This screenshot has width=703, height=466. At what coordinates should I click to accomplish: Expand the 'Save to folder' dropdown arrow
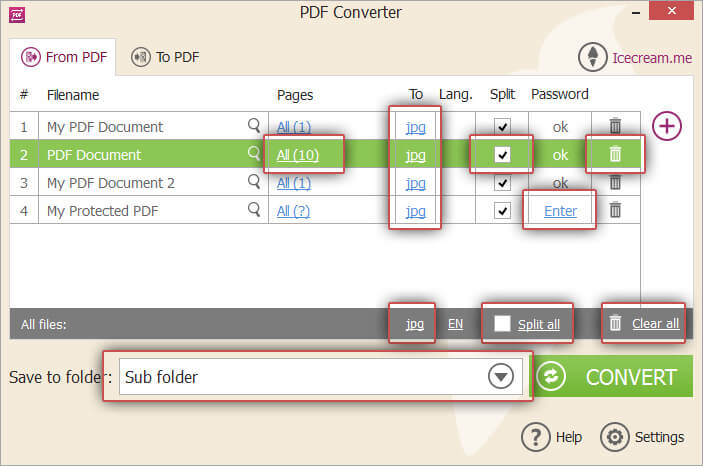500,377
